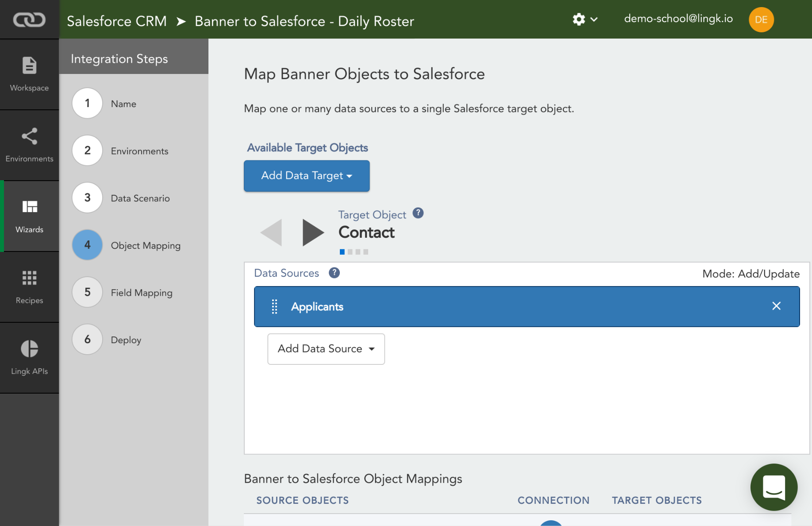Select the first target object page dot
The width and height of the screenshot is (812, 526).
342,252
